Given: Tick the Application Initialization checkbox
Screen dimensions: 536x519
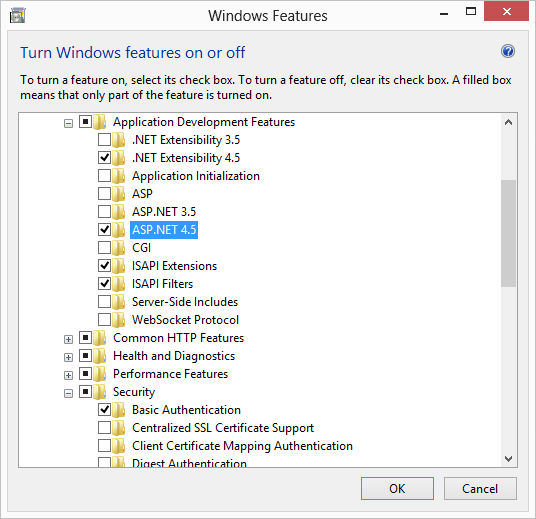Looking at the screenshot, I should (x=104, y=175).
